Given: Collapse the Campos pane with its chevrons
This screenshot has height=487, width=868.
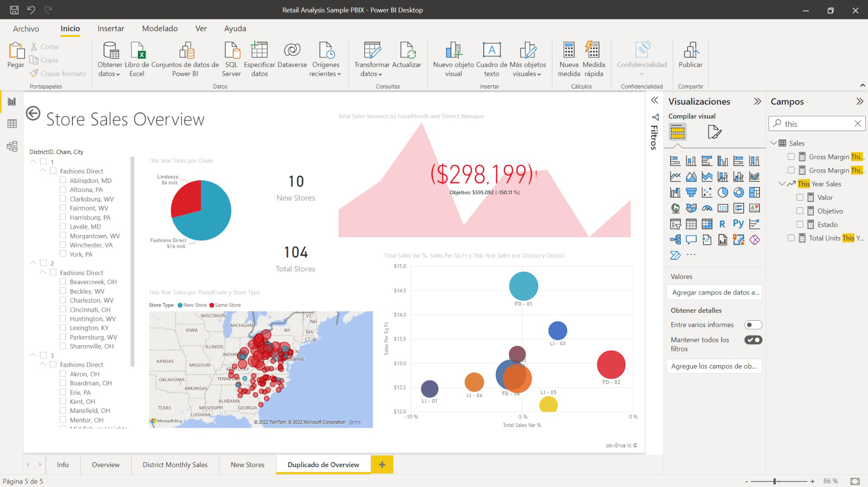Looking at the screenshot, I should 860,101.
